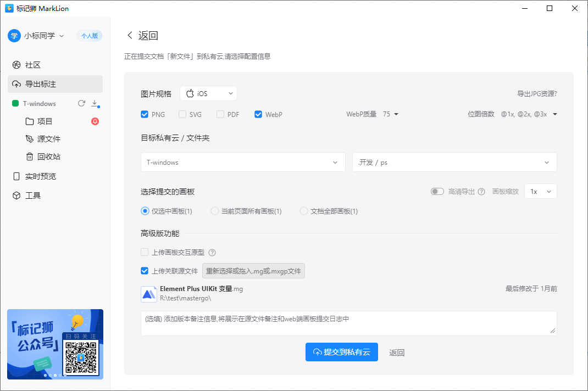
Task: Open the 开发 / ps folder dropdown
Action: pos(454,163)
